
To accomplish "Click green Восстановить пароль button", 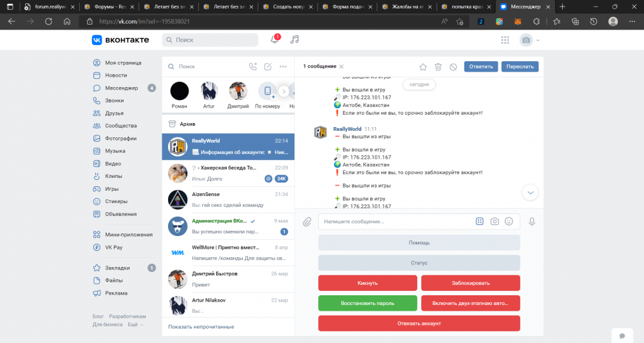I will [368, 303].
